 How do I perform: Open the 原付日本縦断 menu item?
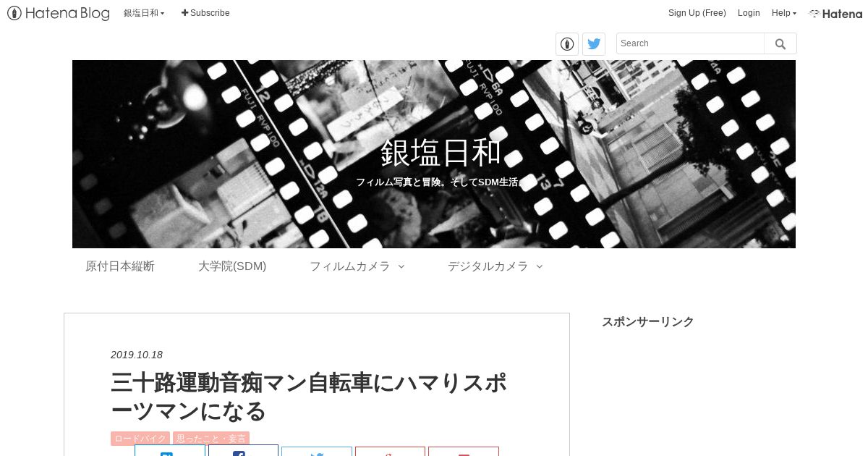tap(120, 266)
